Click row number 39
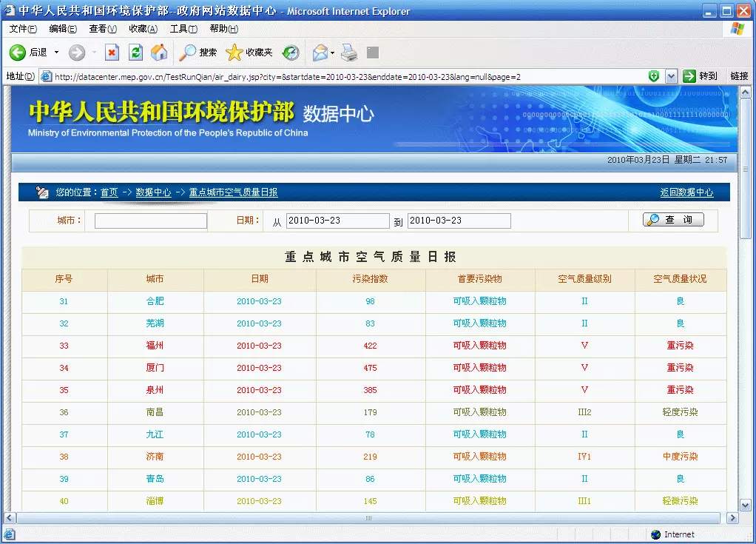The image size is (756, 544). coord(64,479)
